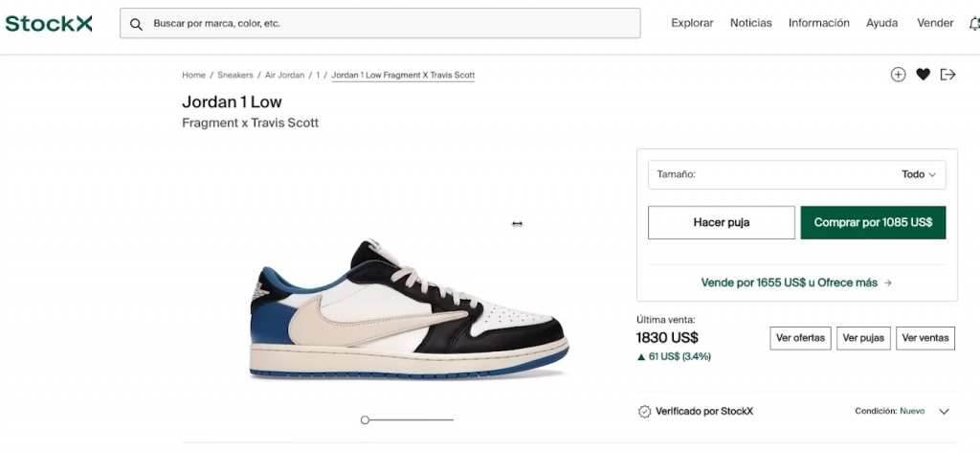Click the StockX logo
980x452 pixels.
coord(49,24)
